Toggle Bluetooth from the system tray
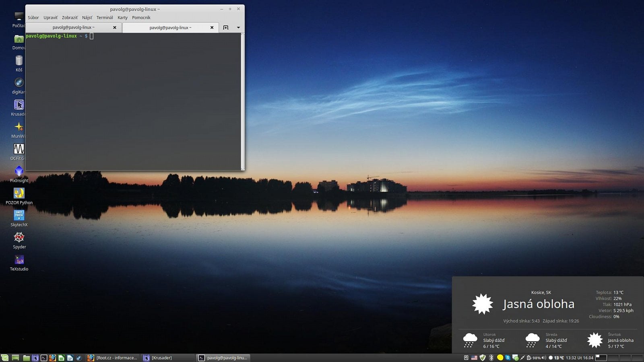This screenshot has width=644, height=362. (491, 358)
